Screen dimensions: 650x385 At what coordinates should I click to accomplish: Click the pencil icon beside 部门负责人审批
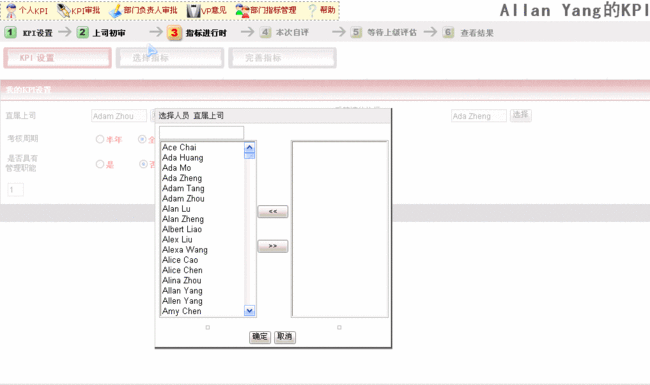coord(115,11)
